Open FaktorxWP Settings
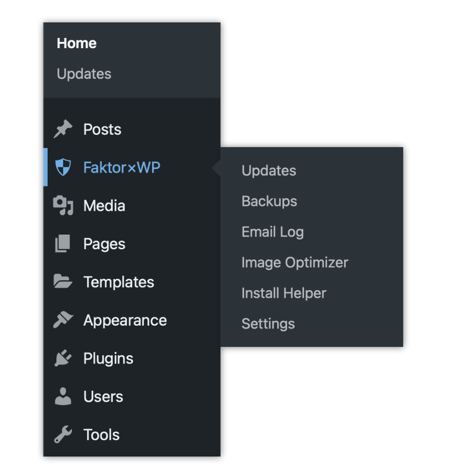 (x=268, y=323)
